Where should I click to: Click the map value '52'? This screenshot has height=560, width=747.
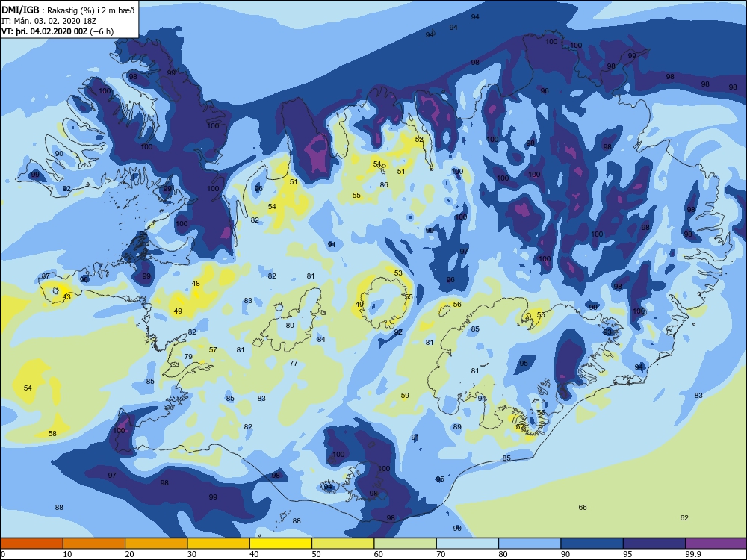point(419,140)
